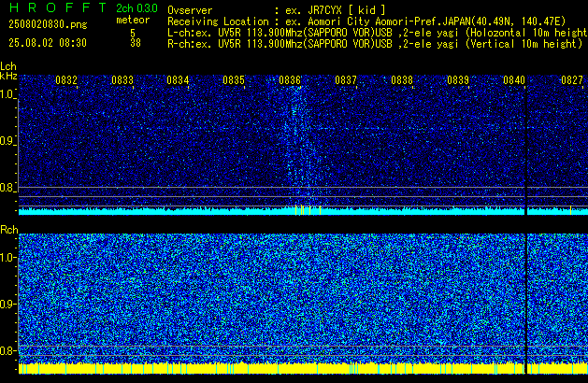Click the 0837 time marker
Image resolution: width=588 pixels, height=383 pixels.
(346, 80)
